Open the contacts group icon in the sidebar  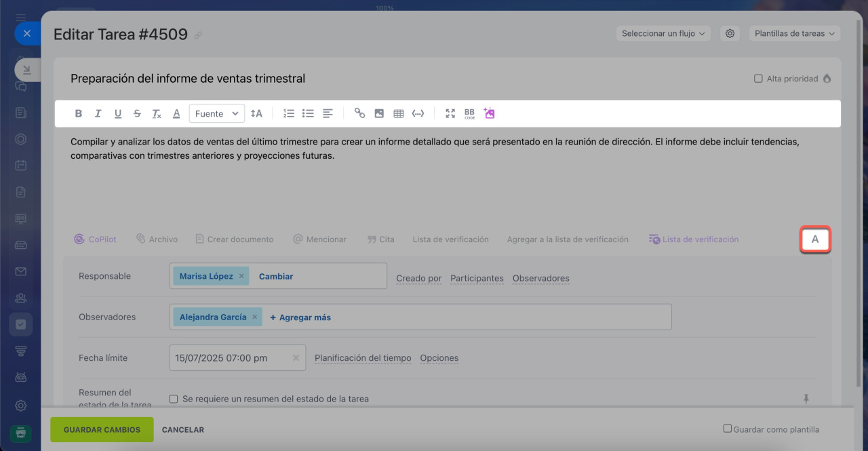click(x=20, y=298)
